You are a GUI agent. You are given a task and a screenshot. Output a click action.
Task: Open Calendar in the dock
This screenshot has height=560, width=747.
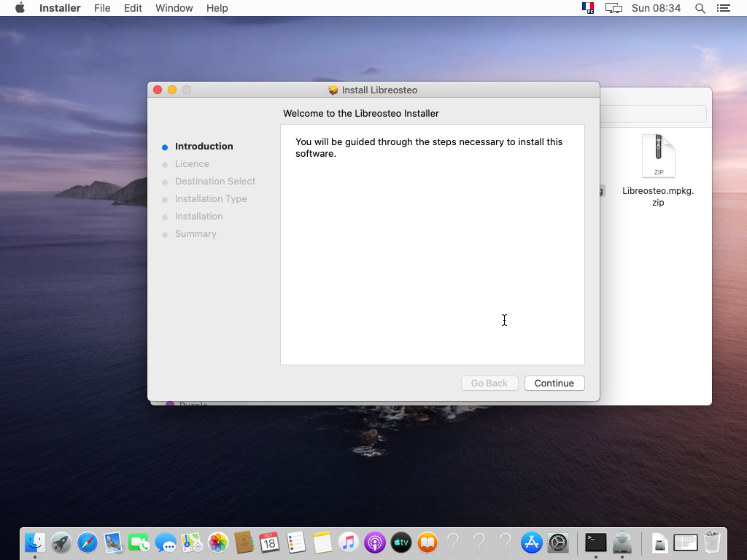point(270,542)
